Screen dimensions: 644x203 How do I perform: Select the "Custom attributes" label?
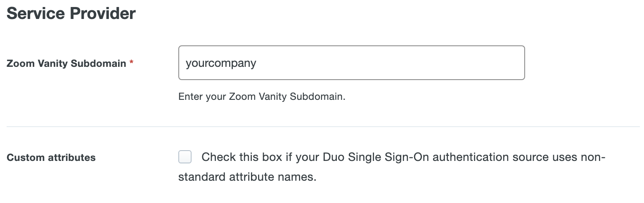pyautogui.click(x=51, y=158)
